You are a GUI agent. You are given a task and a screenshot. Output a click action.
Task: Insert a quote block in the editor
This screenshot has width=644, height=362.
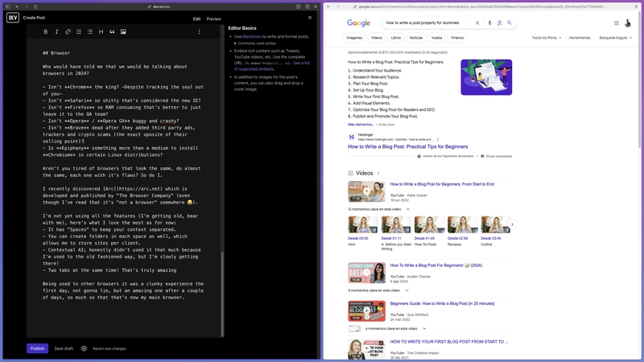(112, 32)
